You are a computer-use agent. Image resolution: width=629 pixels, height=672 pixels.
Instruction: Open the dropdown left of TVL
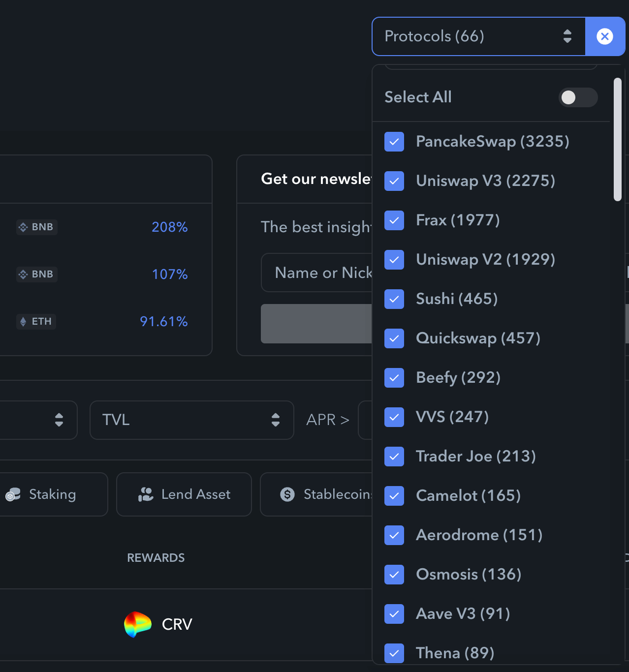click(38, 420)
